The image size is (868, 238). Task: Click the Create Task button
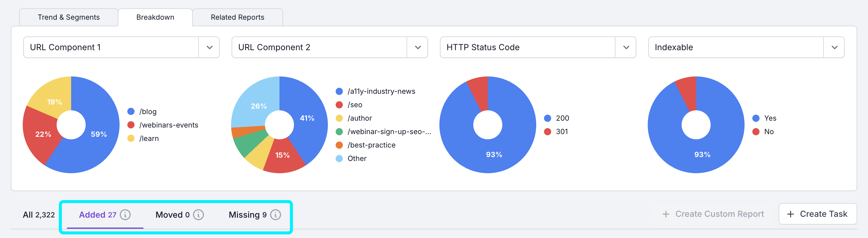point(817,214)
